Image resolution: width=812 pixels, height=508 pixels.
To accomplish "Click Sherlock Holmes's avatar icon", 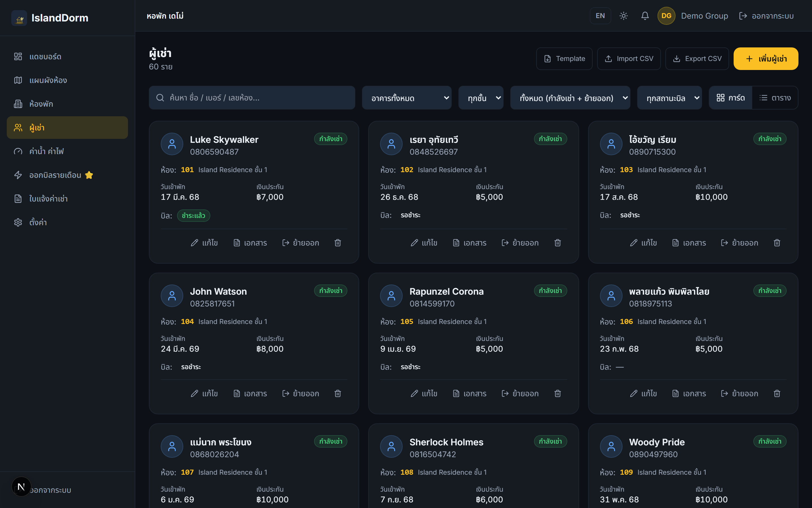I will coord(391,446).
